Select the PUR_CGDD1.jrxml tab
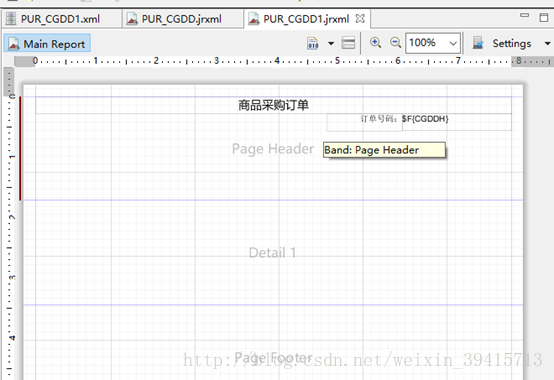 [306, 19]
